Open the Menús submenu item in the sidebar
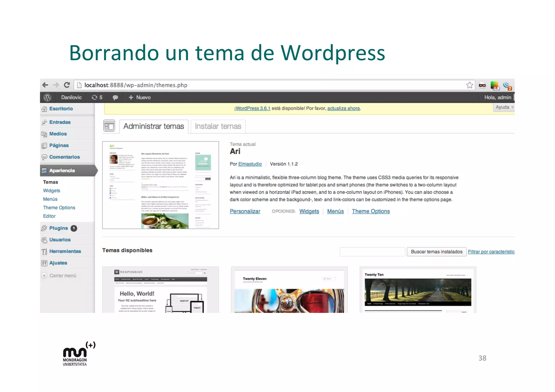This screenshot has width=555, height=392. (50, 199)
